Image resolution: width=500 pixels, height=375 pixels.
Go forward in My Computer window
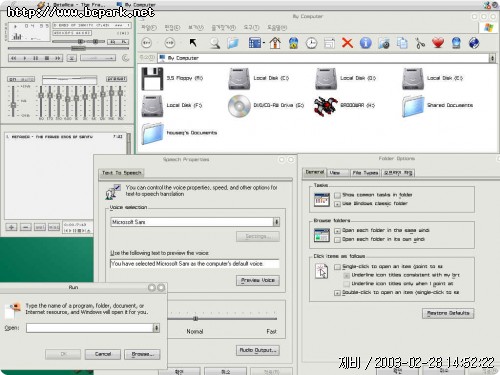pyautogui.click(x=170, y=43)
